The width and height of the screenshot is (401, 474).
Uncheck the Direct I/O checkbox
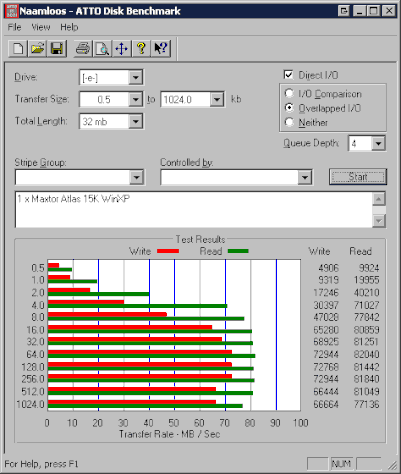point(289,75)
